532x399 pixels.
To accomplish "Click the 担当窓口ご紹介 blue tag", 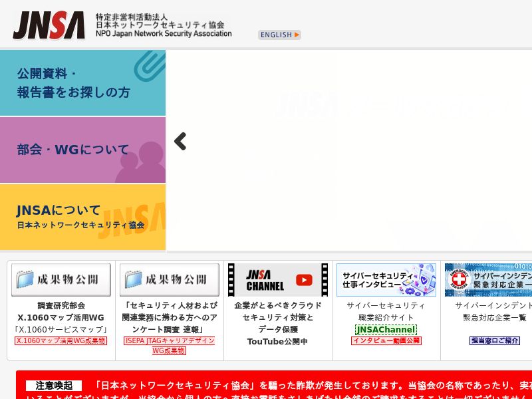I will [x=494, y=340].
